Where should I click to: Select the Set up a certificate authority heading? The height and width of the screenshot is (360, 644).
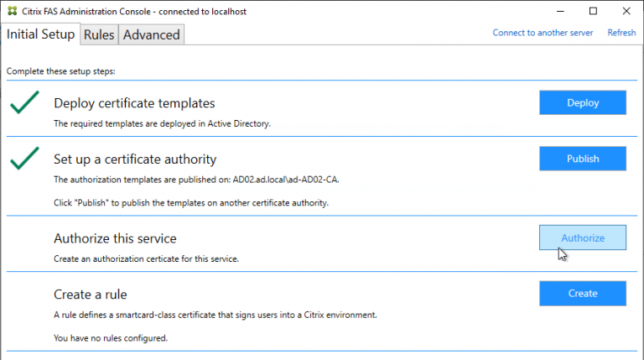[x=135, y=159]
